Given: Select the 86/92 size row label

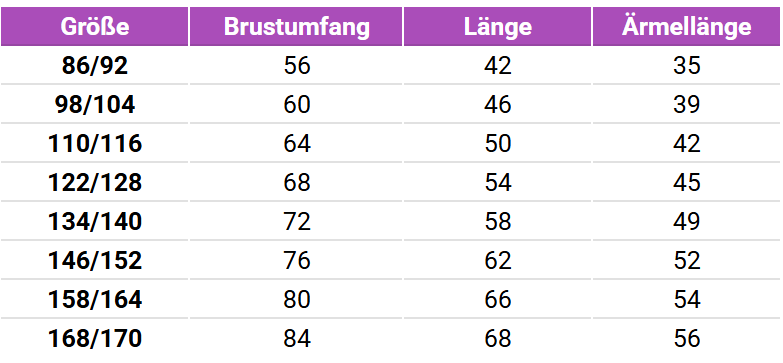Looking at the screenshot, I should point(95,66).
